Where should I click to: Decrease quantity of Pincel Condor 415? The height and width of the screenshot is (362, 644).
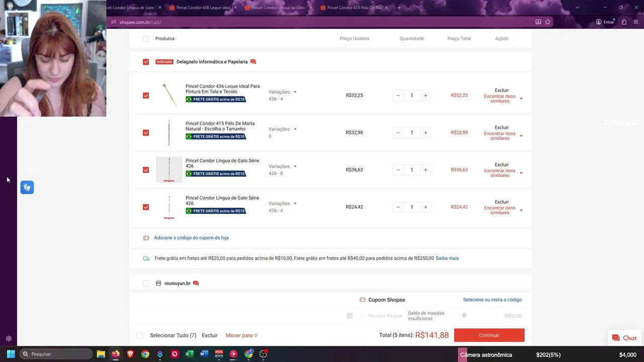click(398, 133)
